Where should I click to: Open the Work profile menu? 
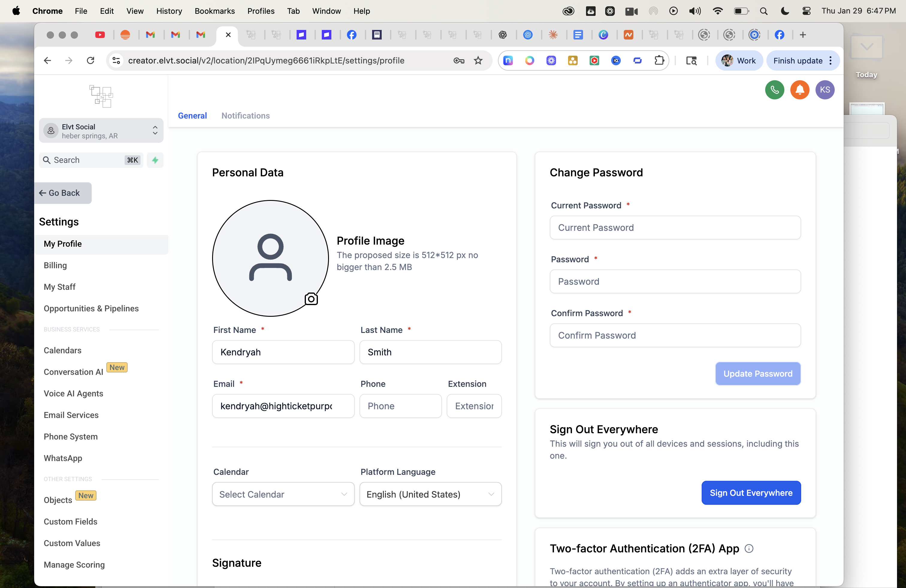click(739, 60)
